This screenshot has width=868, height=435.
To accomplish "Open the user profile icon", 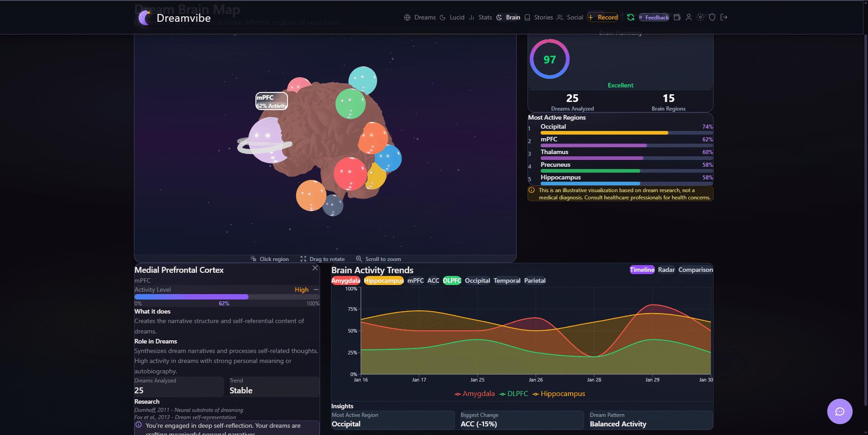I will (688, 17).
